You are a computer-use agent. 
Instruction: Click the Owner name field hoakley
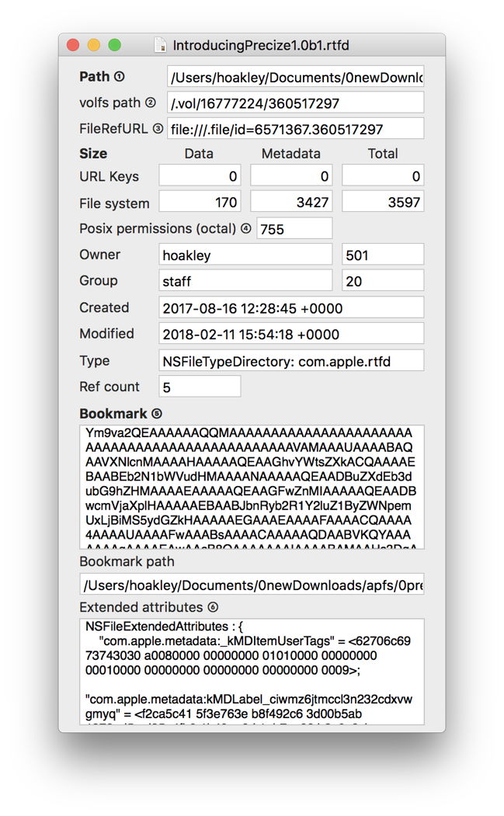tap(245, 255)
